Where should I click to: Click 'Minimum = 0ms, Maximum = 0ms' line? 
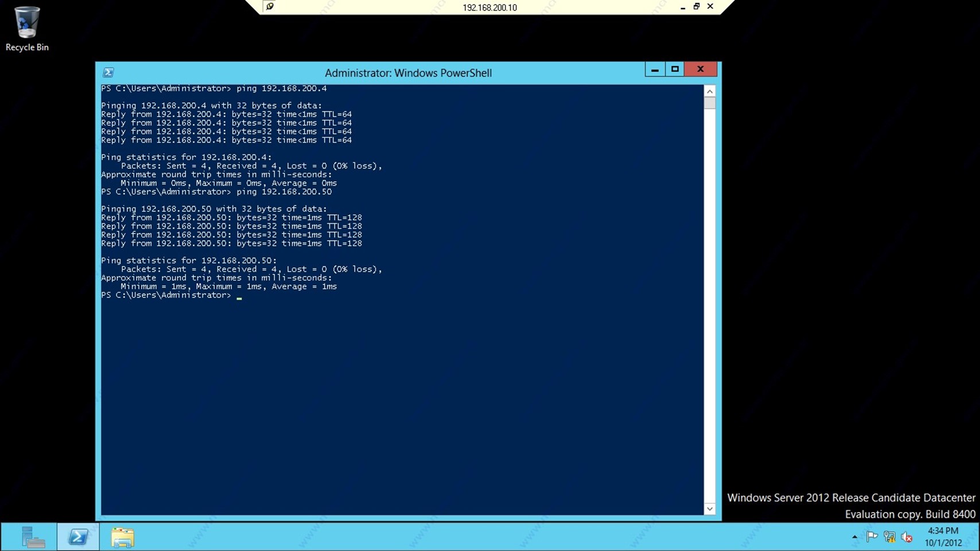click(229, 183)
